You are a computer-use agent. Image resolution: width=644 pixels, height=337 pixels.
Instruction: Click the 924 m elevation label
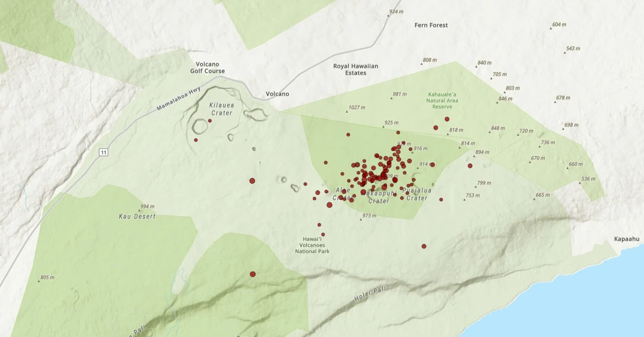396,12
